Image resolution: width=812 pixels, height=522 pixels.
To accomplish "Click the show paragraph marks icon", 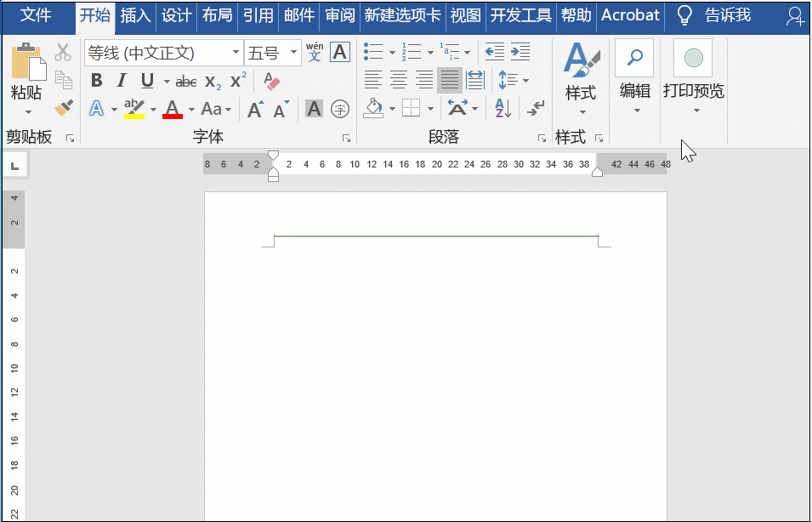I will point(536,108).
